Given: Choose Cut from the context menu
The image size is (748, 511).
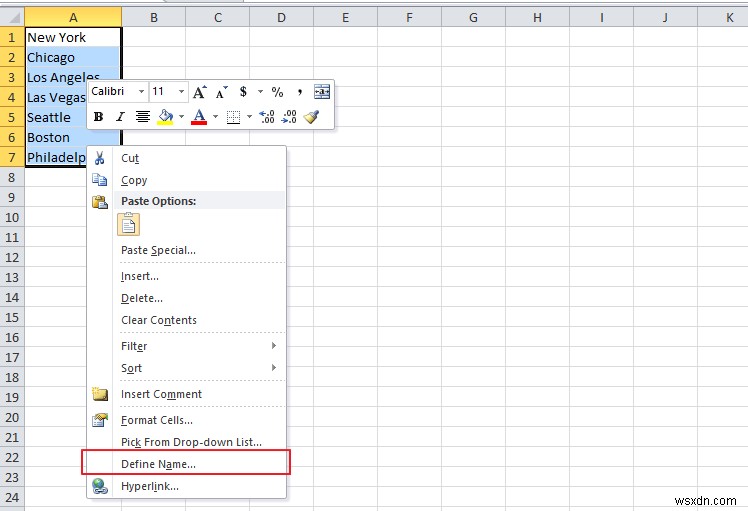Looking at the screenshot, I should click(x=187, y=158).
